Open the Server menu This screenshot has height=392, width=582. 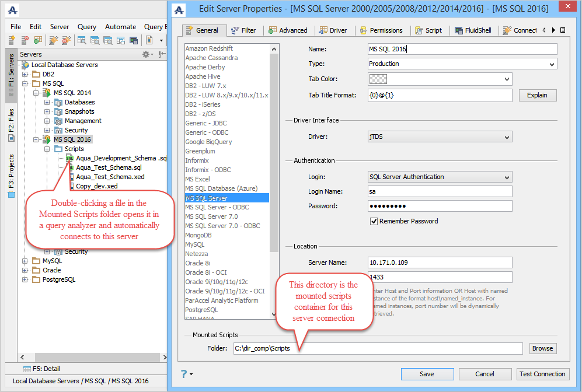tap(60, 27)
